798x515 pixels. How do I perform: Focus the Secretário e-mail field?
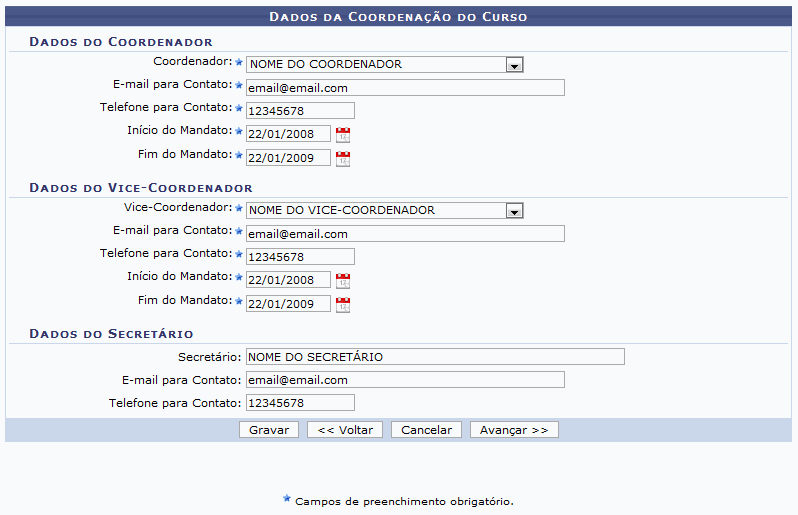pyautogui.click(x=405, y=380)
